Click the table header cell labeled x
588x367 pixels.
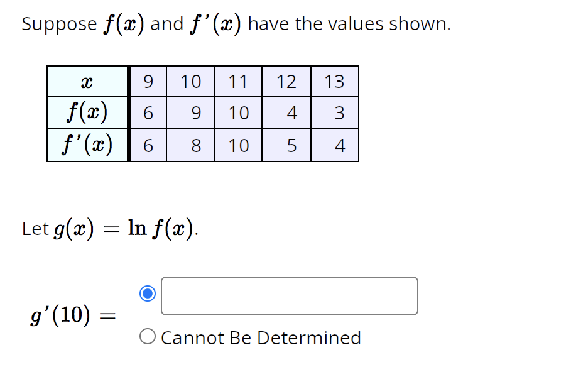click(87, 81)
